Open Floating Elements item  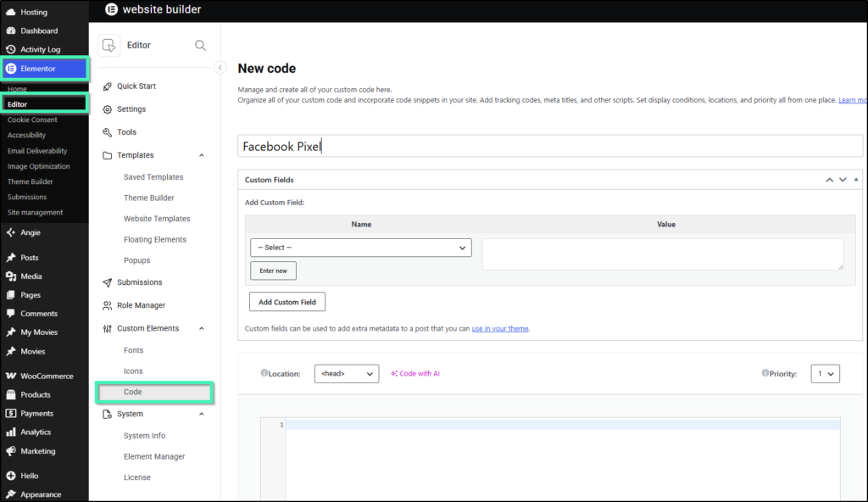[155, 239]
